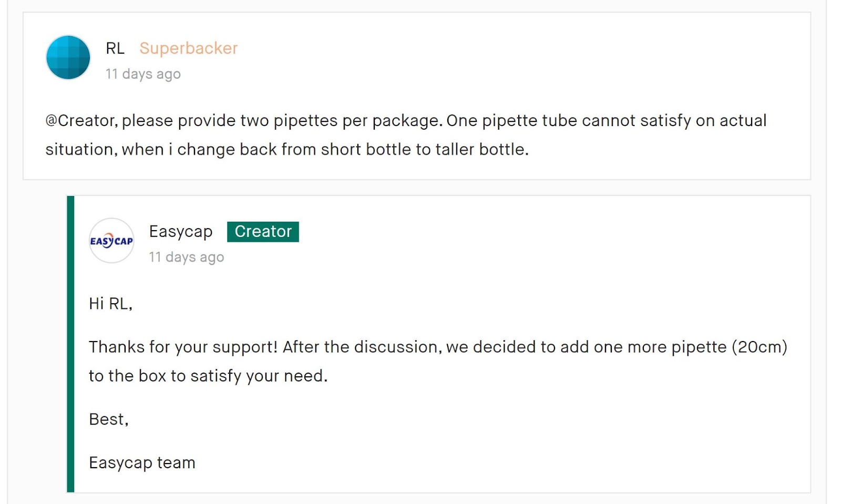Open RL's profile name link
841x504 pixels.
[115, 48]
